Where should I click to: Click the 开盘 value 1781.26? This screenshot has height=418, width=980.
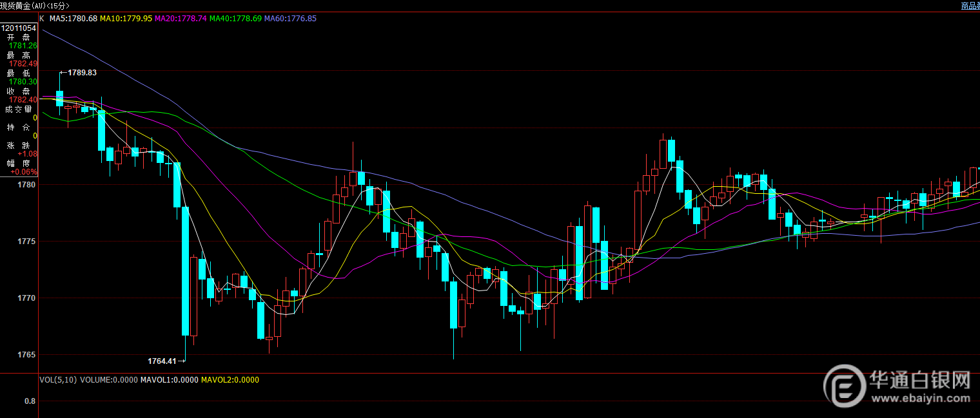tap(23, 46)
